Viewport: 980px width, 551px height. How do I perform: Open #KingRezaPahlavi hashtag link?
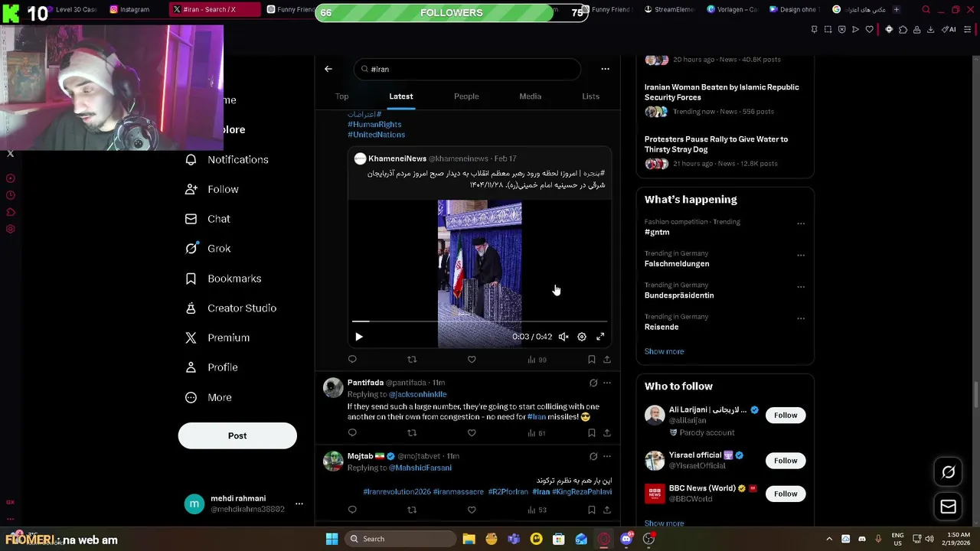pos(582,491)
